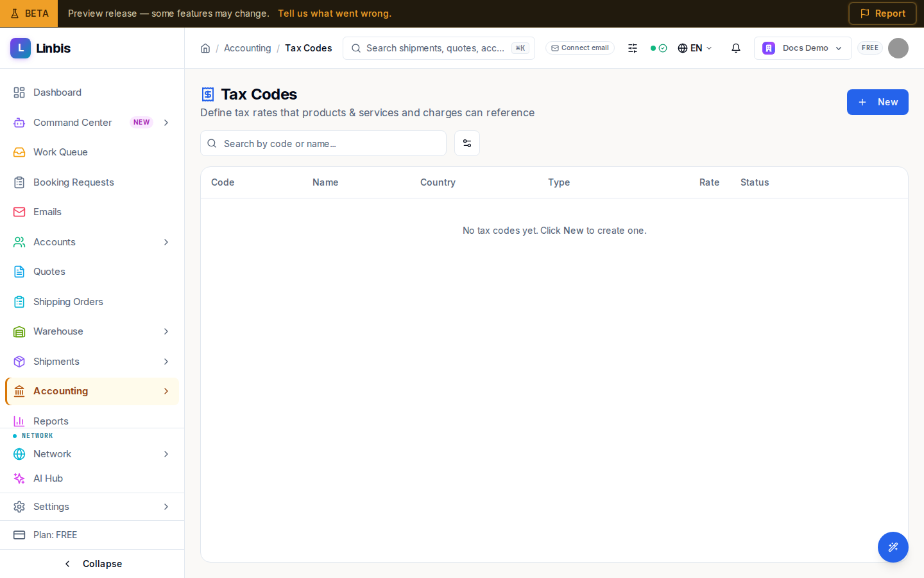Click the Code column header
924x578 pixels.
tap(223, 182)
